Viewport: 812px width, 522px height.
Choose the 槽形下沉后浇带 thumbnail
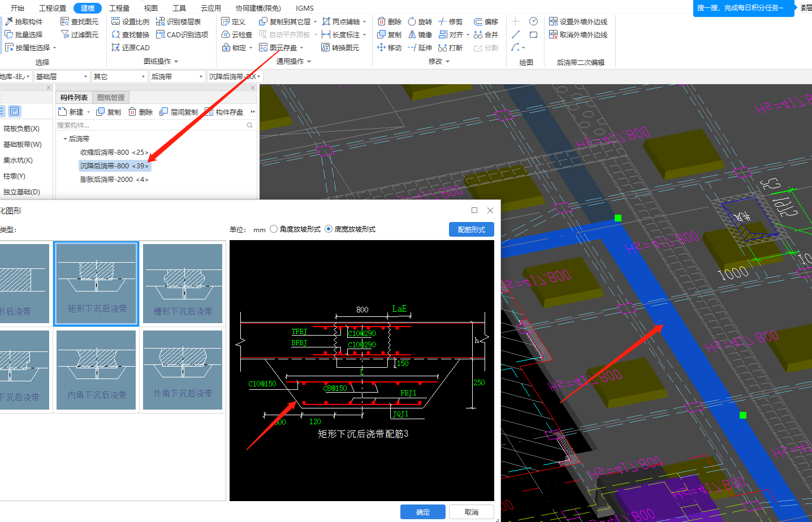pyautogui.click(x=183, y=284)
